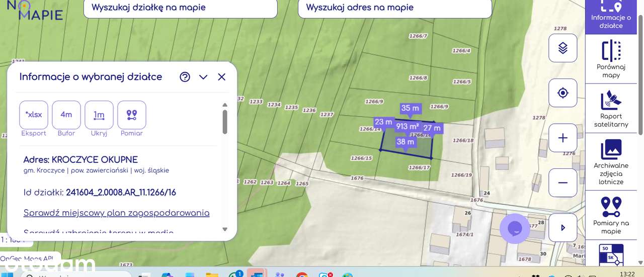Select Pomiary na mapie tool
The height and width of the screenshot is (277, 644).
pos(611,215)
